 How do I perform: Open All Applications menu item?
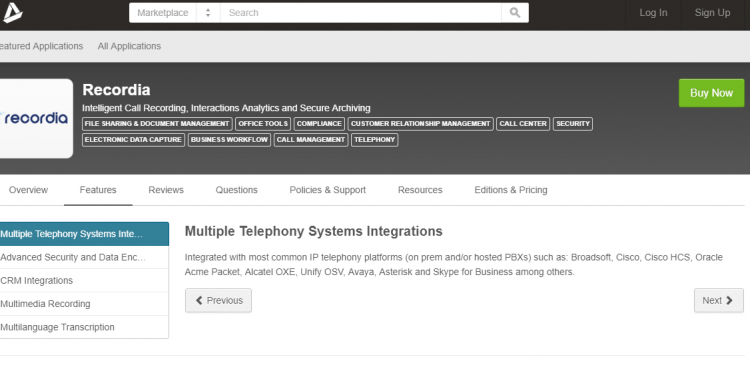click(129, 46)
